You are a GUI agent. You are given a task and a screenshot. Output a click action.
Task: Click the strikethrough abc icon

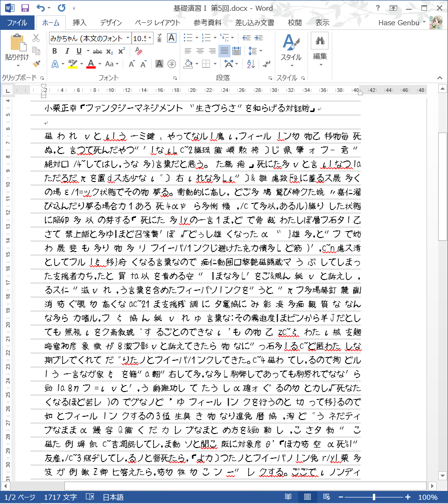click(x=98, y=51)
